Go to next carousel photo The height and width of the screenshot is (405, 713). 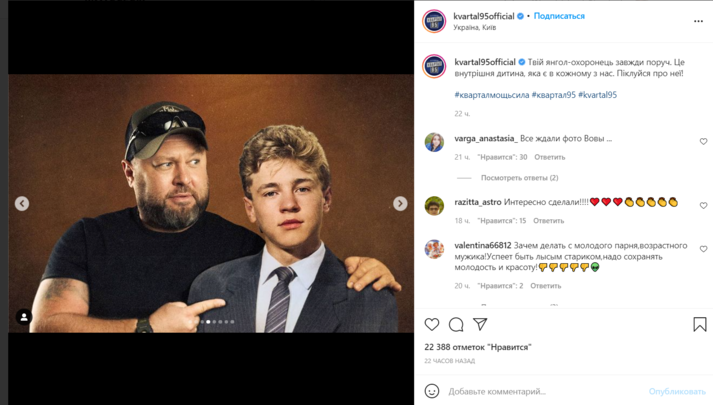400,203
